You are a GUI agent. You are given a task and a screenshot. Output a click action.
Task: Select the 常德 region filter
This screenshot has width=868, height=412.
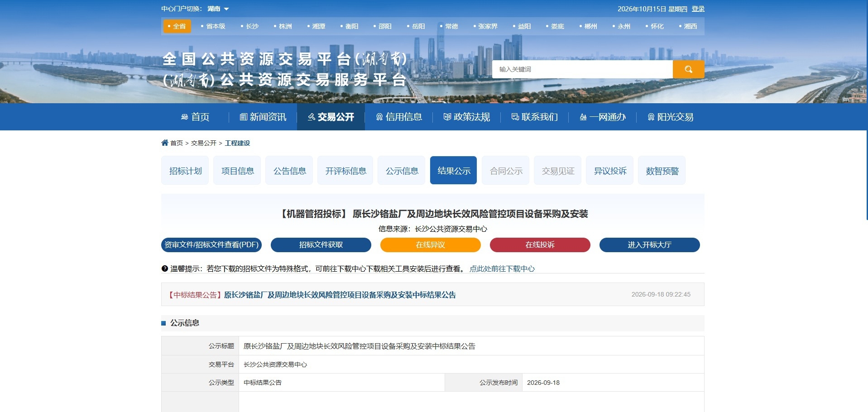click(449, 26)
